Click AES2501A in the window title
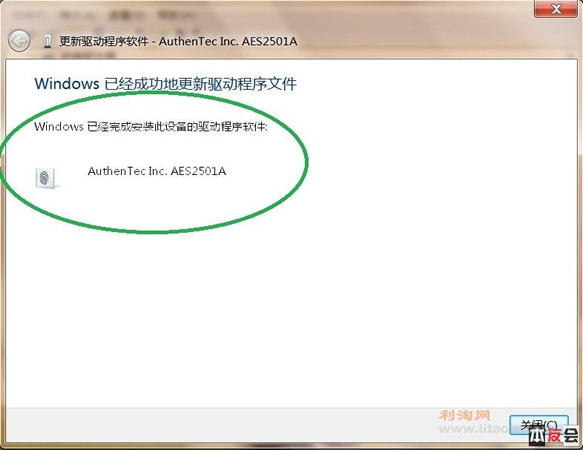583x450 pixels. pyautogui.click(x=270, y=41)
